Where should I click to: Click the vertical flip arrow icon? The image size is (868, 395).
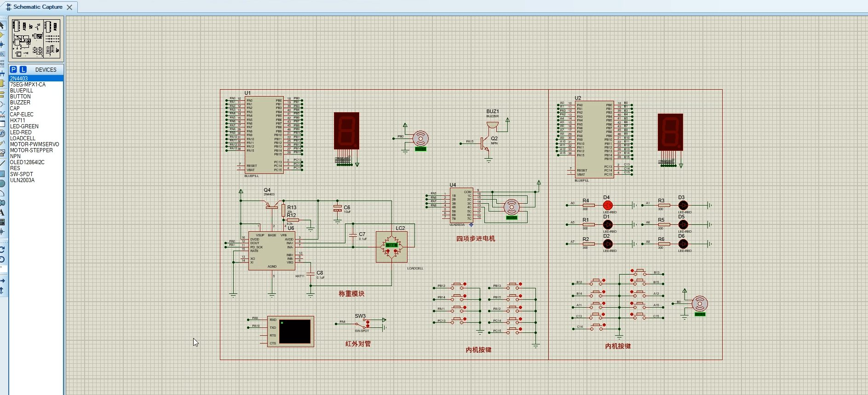[2, 290]
